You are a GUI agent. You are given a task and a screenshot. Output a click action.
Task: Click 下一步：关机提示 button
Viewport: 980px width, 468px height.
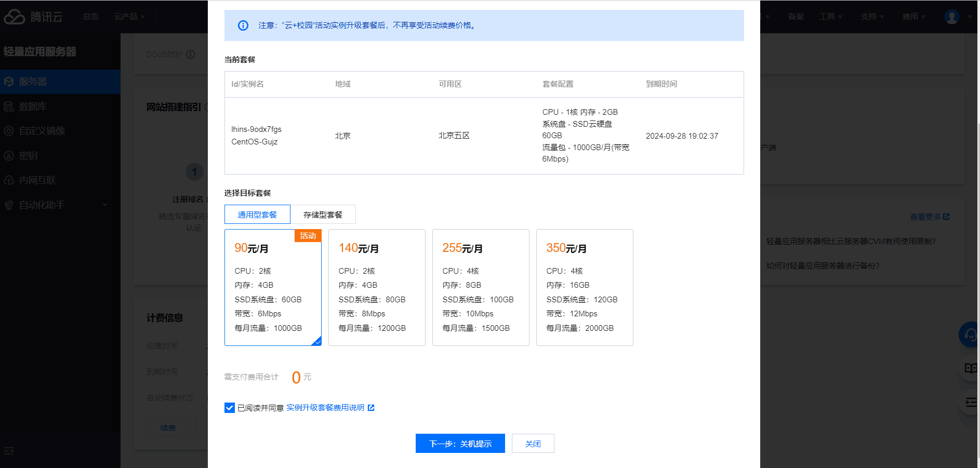tap(460, 444)
